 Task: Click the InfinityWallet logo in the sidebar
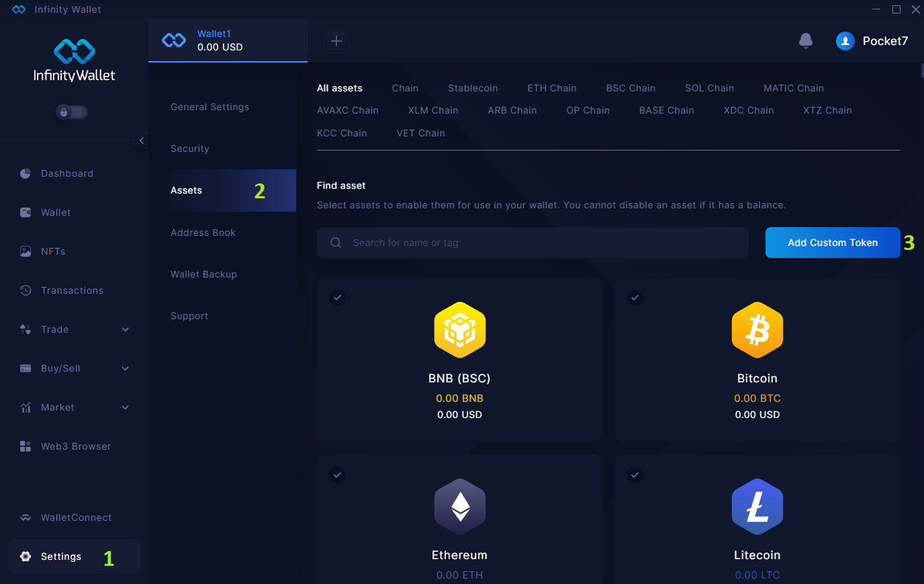75,60
